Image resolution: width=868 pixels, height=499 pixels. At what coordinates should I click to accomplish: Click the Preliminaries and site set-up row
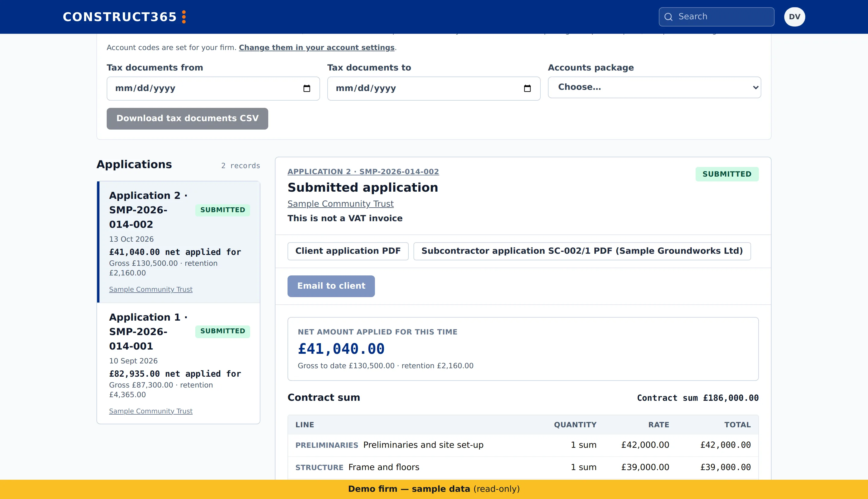[x=523, y=445]
